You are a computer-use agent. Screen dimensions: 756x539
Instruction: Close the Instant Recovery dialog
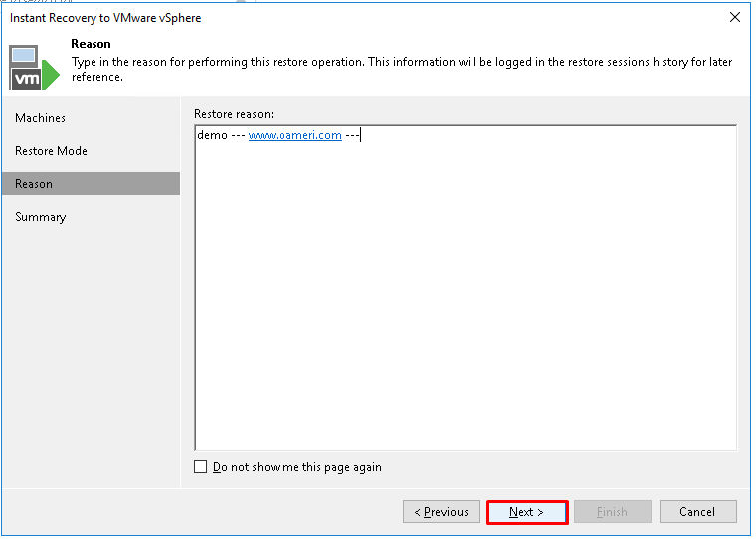[735, 17]
